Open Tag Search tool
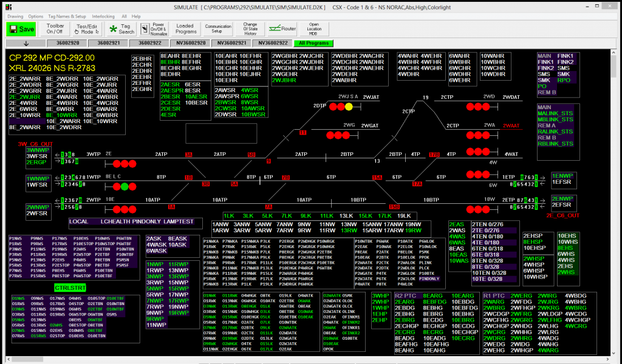Screen dimensions: 622x364 pyautogui.click(x=122, y=29)
